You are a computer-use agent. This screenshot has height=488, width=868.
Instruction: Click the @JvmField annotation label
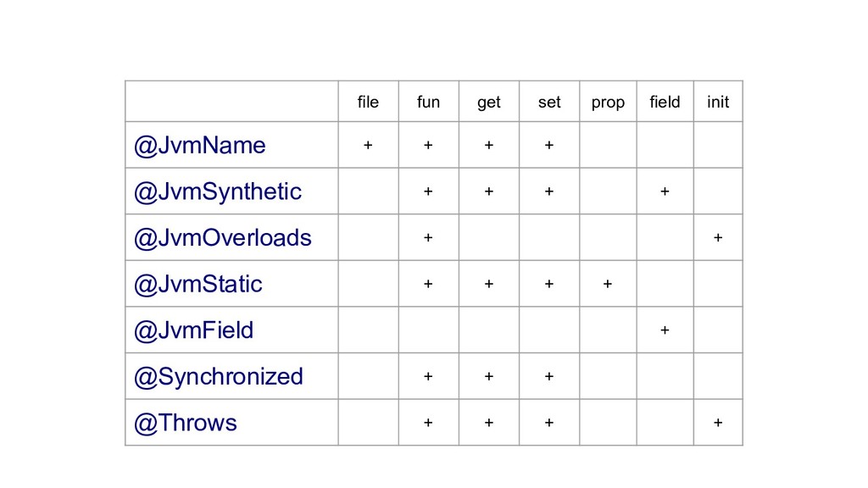tap(193, 330)
